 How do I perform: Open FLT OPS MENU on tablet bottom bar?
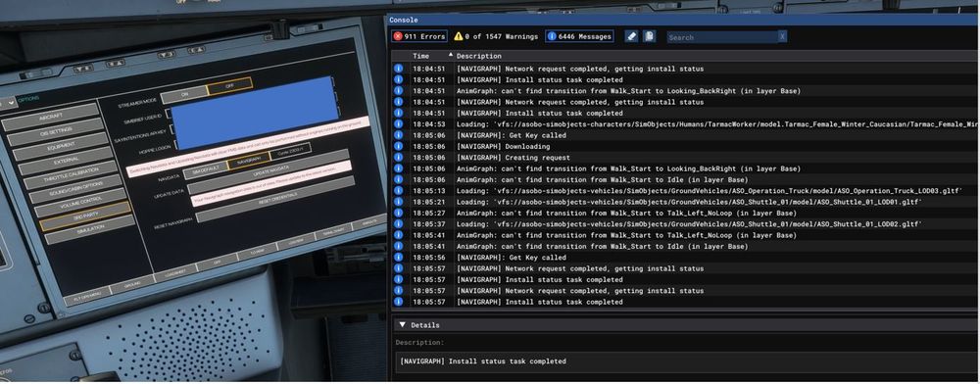point(87,295)
